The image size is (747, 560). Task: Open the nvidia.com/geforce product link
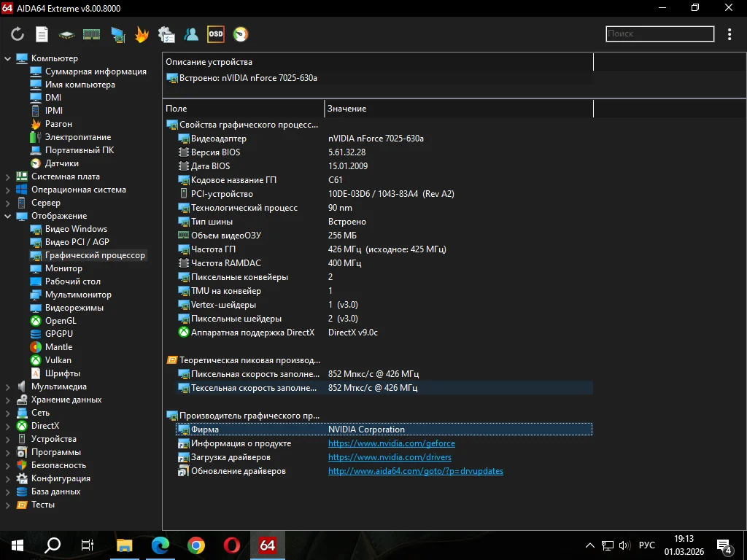(391, 443)
